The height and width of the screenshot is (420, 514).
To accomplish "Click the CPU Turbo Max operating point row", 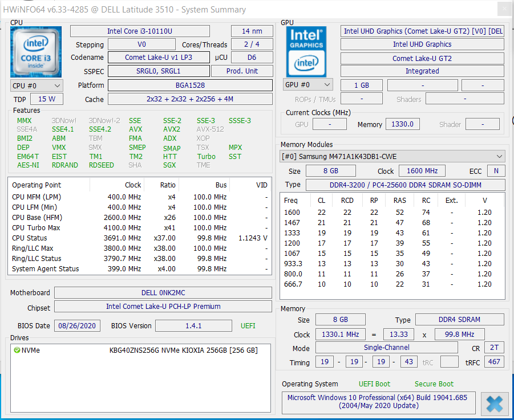I will (x=140, y=228).
